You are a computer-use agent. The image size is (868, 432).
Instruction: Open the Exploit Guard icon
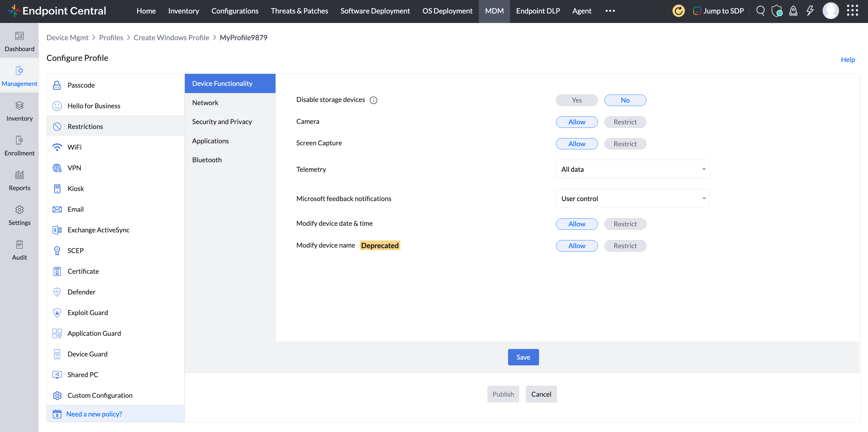57,313
